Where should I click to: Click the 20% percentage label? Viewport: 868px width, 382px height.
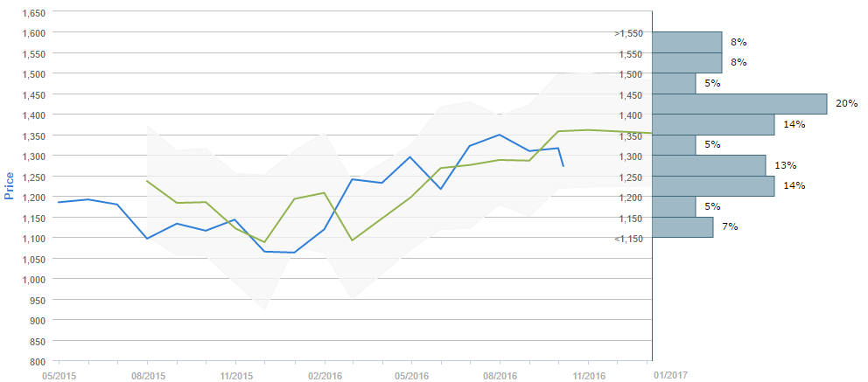846,103
